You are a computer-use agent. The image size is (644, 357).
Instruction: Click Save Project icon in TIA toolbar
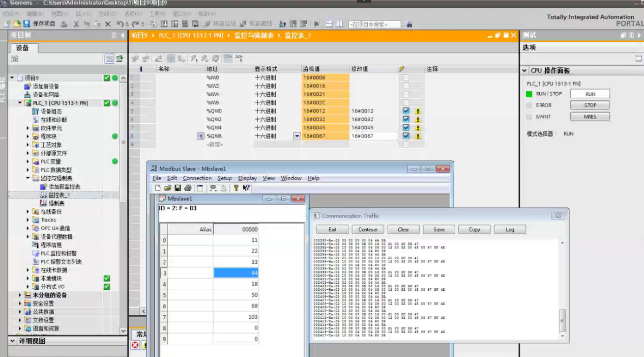click(25, 24)
